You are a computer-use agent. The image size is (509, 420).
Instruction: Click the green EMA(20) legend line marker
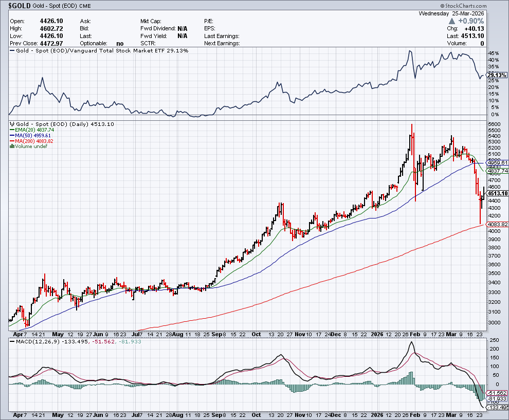pyautogui.click(x=12, y=130)
